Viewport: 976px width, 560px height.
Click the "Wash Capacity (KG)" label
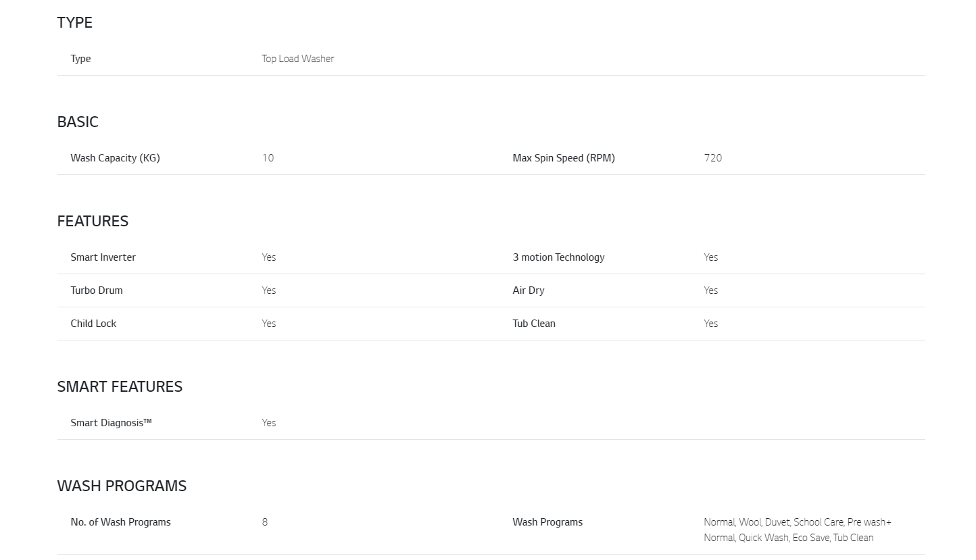(x=115, y=158)
